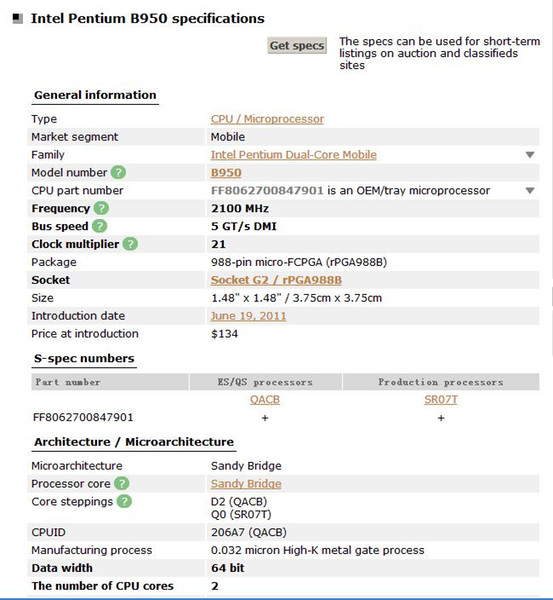Open Intel Pentium Dual-Core Mobile family link
Viewport: 553px width, 600px height.
click(x=294, y=155)
